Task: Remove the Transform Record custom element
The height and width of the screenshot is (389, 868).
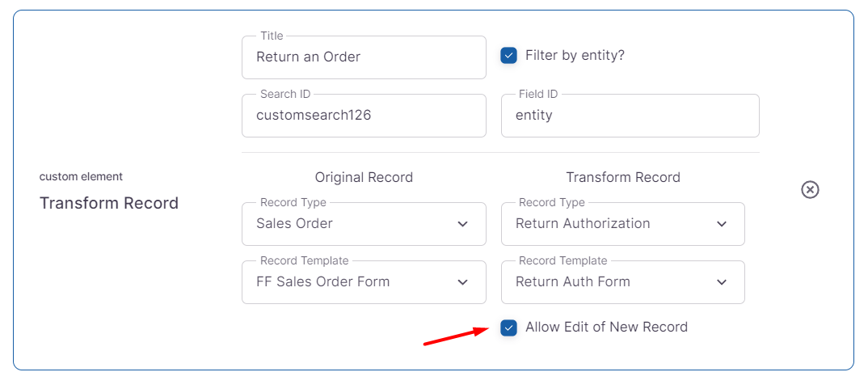Action: 810,189
